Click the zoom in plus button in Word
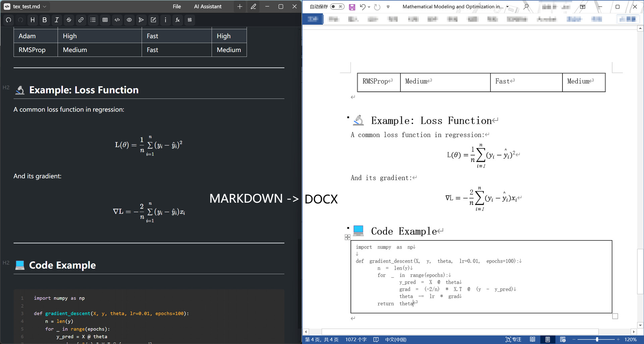The height and width of the screenshot is (344, 644). [x=618, y=340]
